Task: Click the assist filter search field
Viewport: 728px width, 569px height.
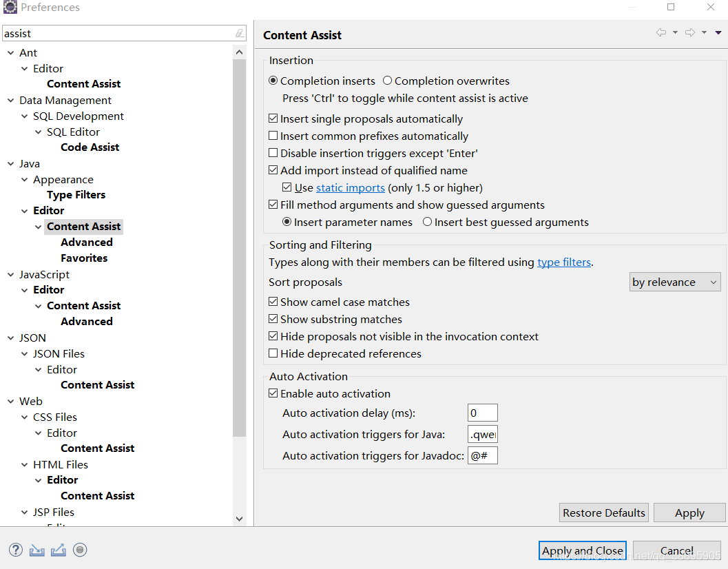Action: click(x=119, y=34)
